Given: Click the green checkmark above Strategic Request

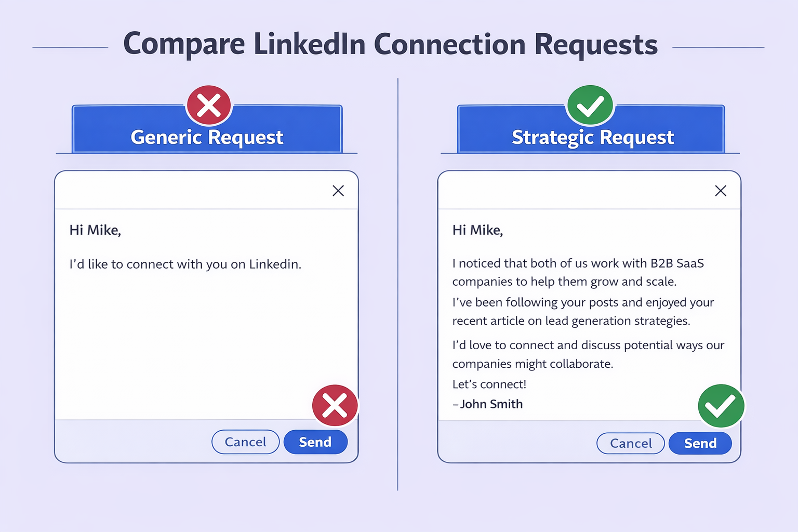Looking at the screenshot, I should pyautogui.click(x=590, y=105).
